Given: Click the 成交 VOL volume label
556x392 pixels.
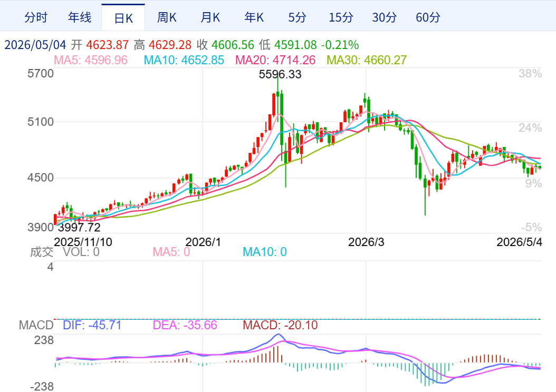Looking at the screenshot, I should [64, 252].
